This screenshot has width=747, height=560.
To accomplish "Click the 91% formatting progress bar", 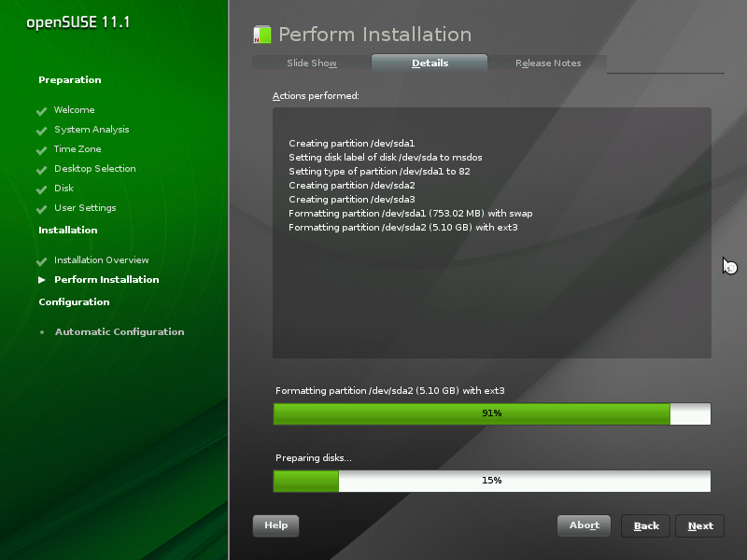I will coord(492,413).
